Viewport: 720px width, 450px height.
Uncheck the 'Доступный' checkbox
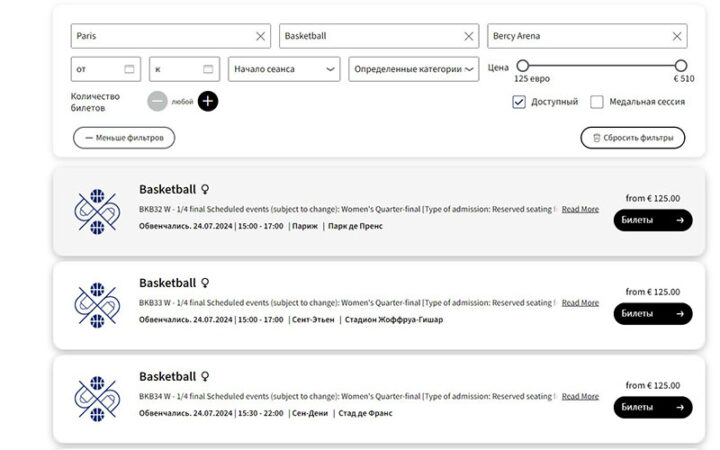[519, 102]
